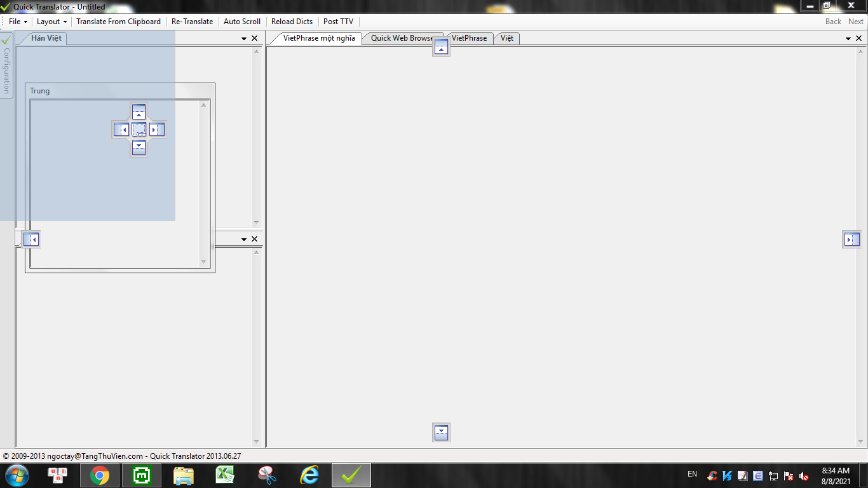
Task: Click the dock-left arrow in docking diamond
Action: tap(121, 130)
